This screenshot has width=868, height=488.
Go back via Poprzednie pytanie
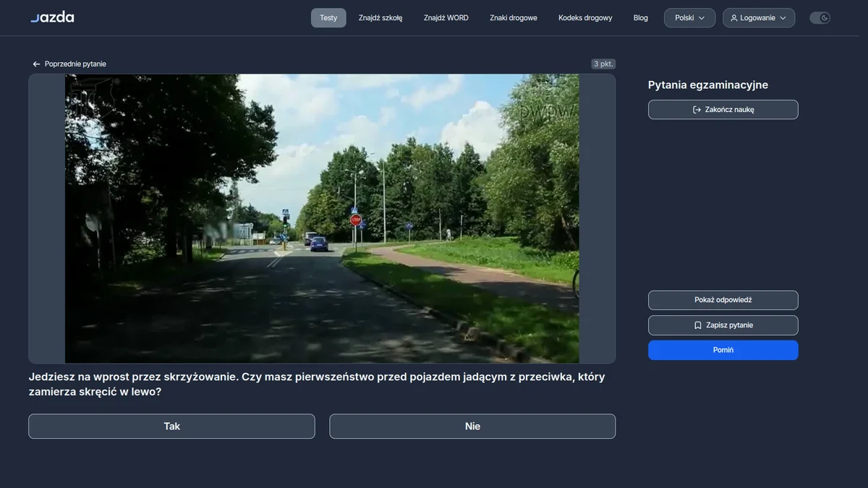69,64
